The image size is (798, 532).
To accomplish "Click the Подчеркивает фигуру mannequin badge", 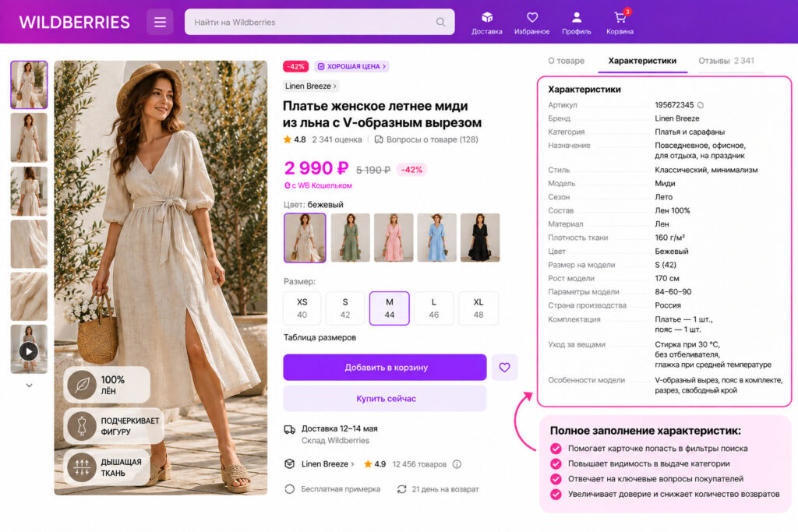I will [114, 426].
